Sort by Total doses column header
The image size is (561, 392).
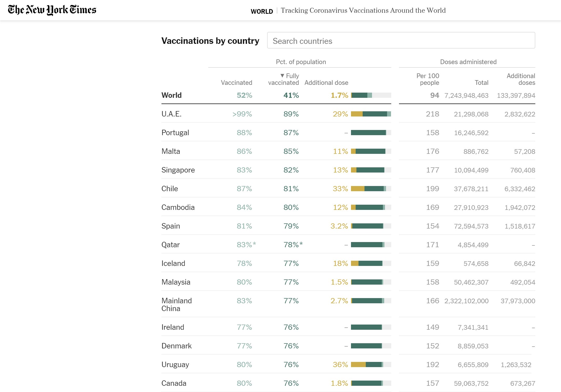[x=481, y=82]
